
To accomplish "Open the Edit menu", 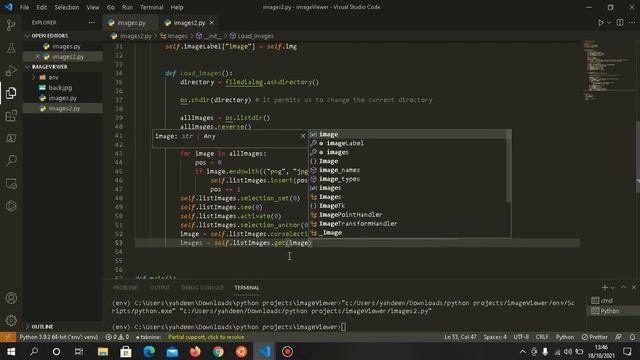I will pos(42,7).
